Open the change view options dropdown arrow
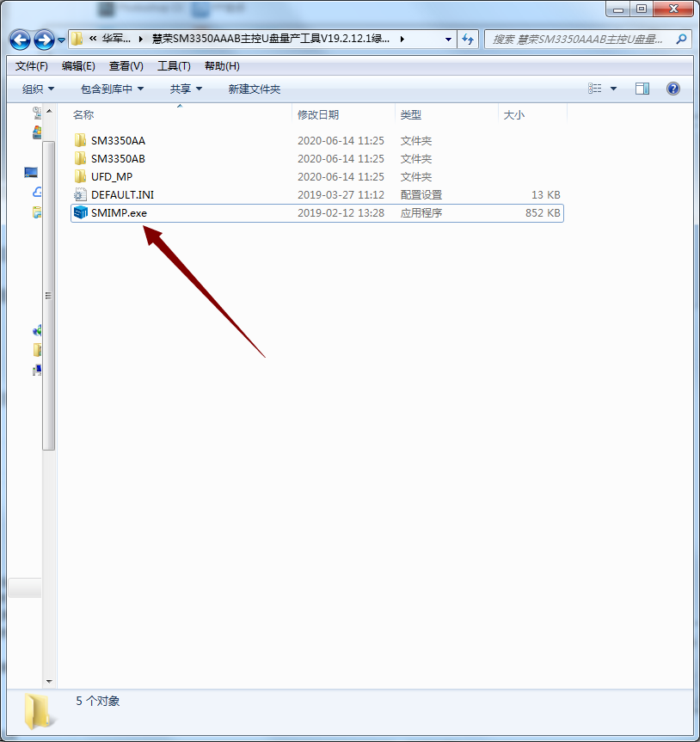This screenshot has width=700, height=742. 613,89
